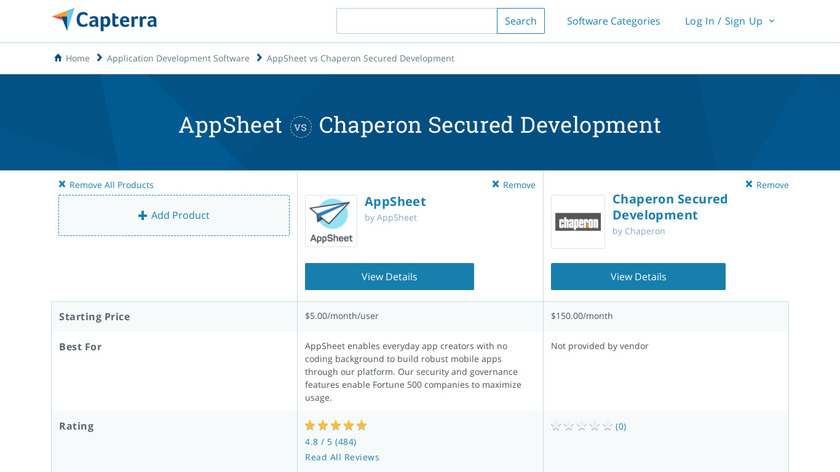Click AppSheet's five-star rating

tap(336, 425)
